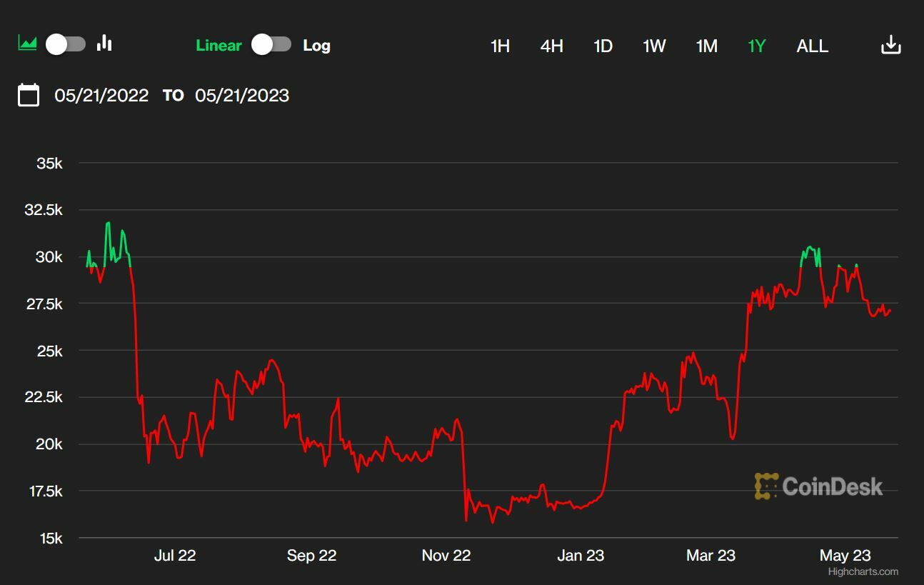The height and width of the screenshot is (585, 924).
Task: Switch to the 4H timeframe
Action: tap(552, 46)
